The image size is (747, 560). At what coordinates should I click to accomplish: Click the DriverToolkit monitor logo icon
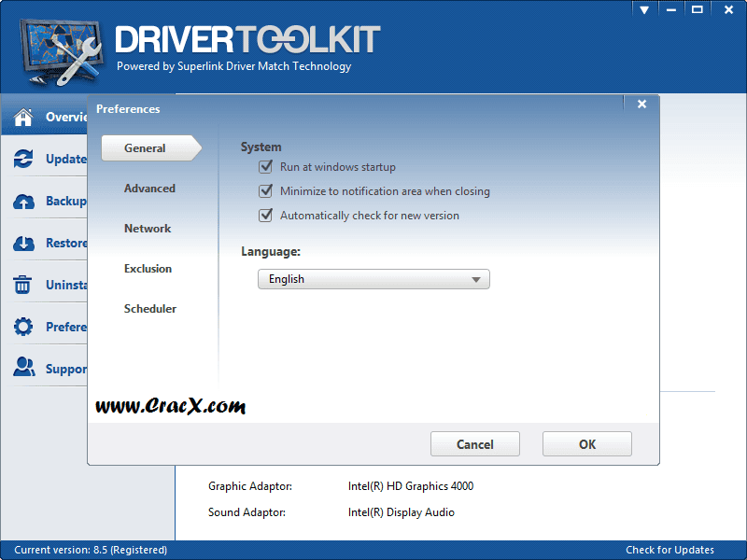60,52
